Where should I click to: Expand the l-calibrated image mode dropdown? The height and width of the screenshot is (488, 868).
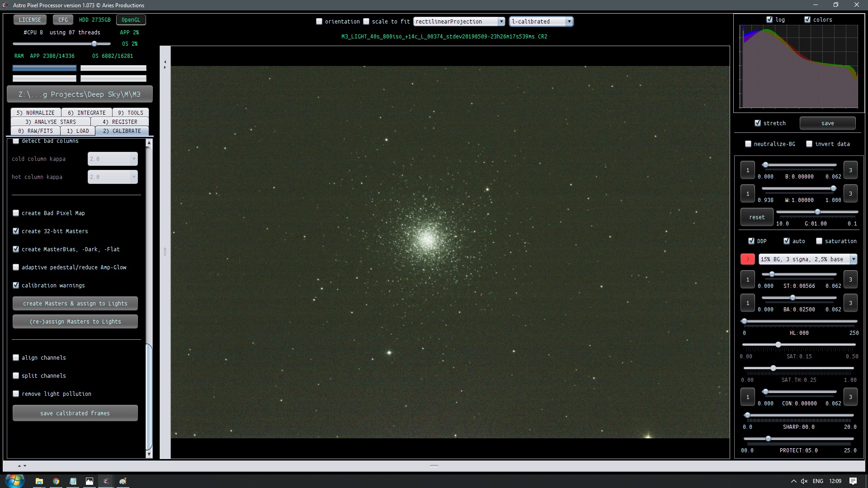point(541,22)
